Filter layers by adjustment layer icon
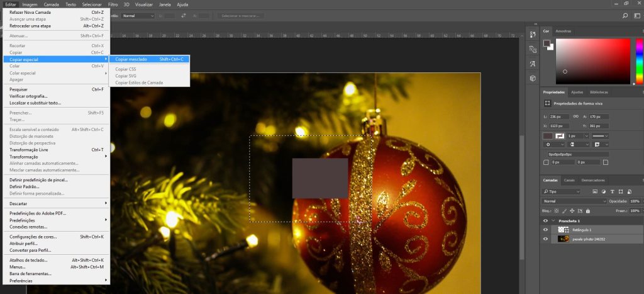This screenshot has width=644, height=294. click(x=604, y=191)
